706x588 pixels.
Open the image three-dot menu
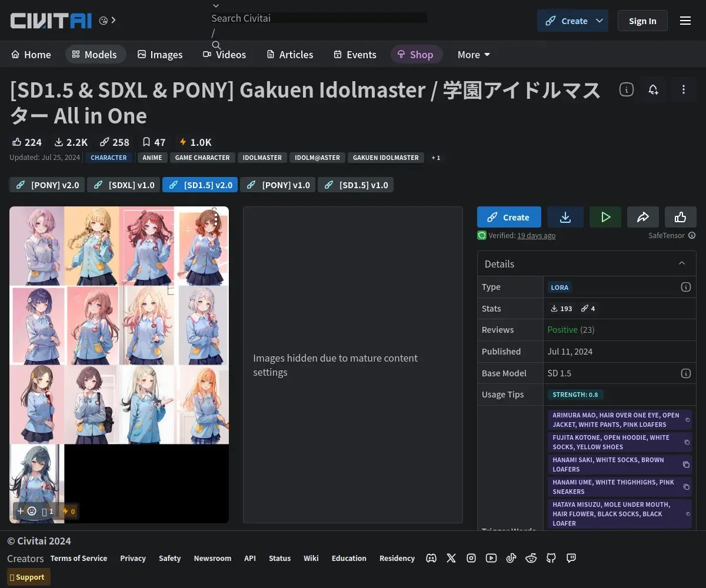point(216,219)
